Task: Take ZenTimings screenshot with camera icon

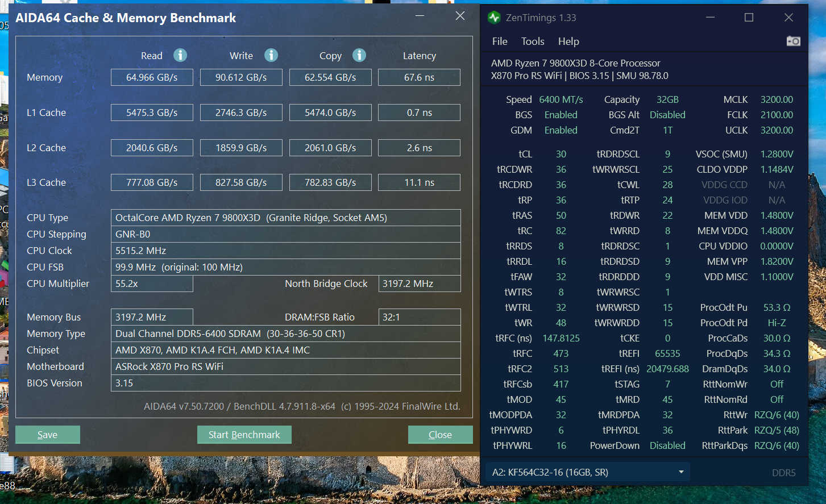Action: coord(793,41)
